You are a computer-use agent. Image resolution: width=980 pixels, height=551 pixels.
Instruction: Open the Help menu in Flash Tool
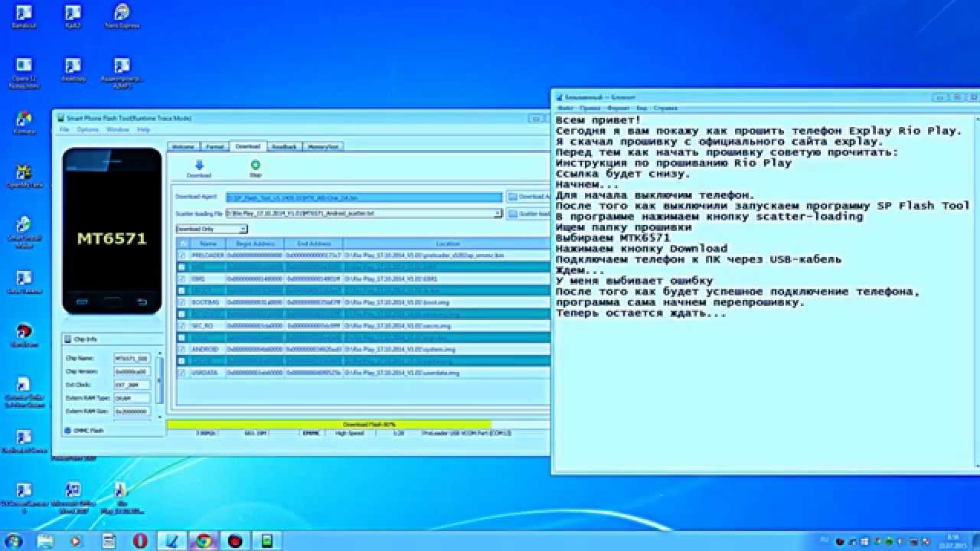click(143, 129)
